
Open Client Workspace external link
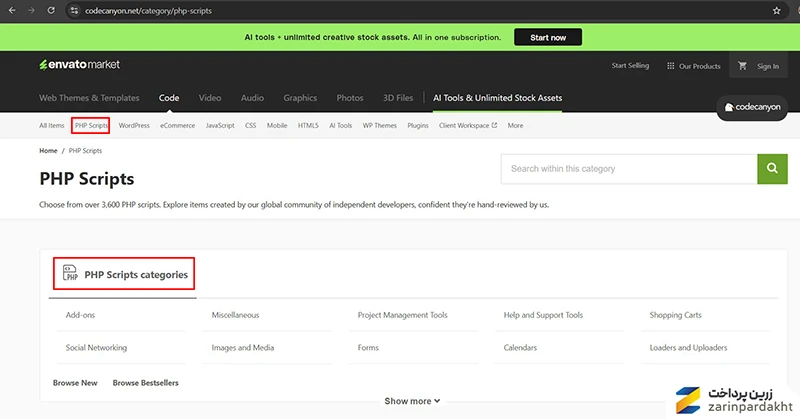click(x=468, y=126)
